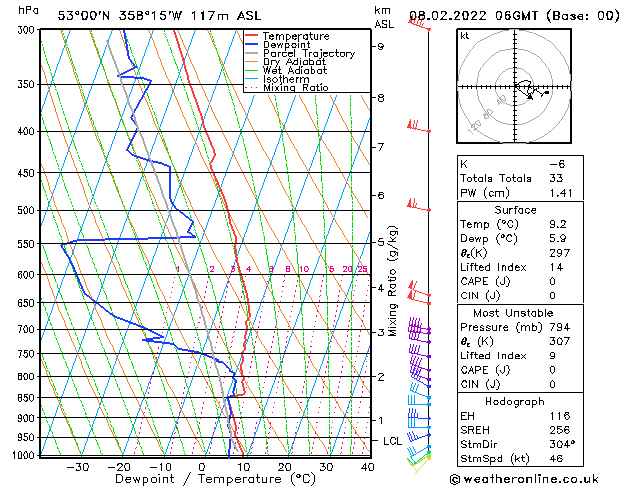629x486 pixels.
Task: Click the 600 hPa pressure axis label
Action: [x=28, y=275]
